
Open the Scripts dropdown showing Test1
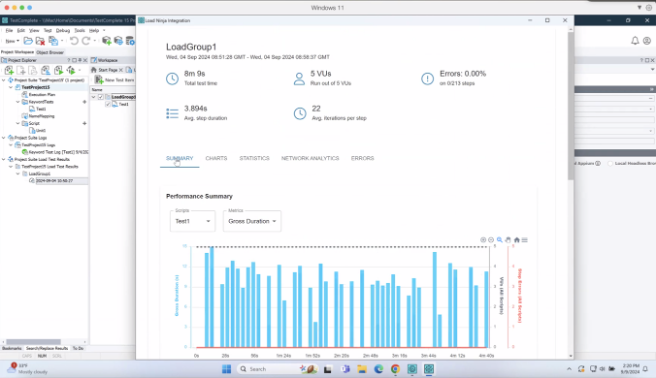coord(192,221)
